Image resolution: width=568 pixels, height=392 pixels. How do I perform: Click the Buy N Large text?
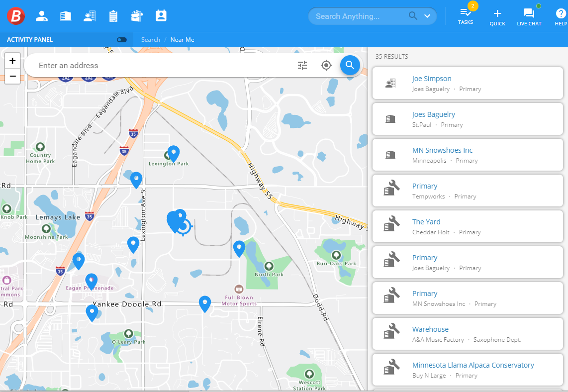[429, 376]
